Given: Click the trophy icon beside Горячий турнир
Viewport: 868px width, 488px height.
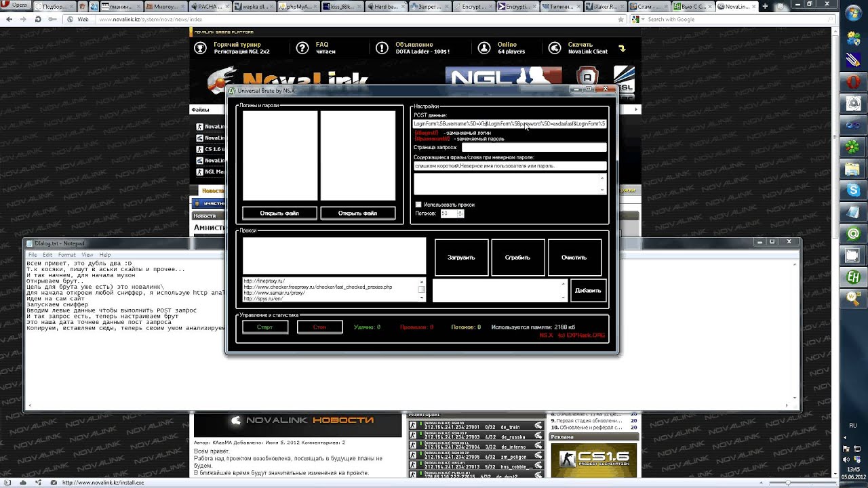Looking at the screenshot, I should [200, 48].
